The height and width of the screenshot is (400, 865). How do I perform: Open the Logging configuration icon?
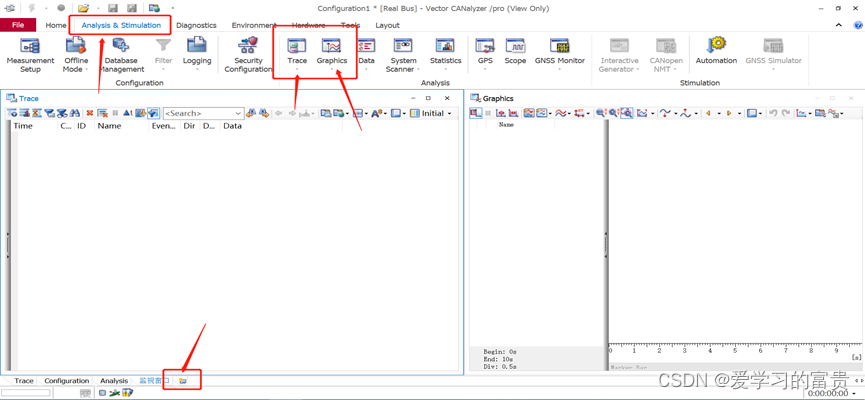pos(196,45)
